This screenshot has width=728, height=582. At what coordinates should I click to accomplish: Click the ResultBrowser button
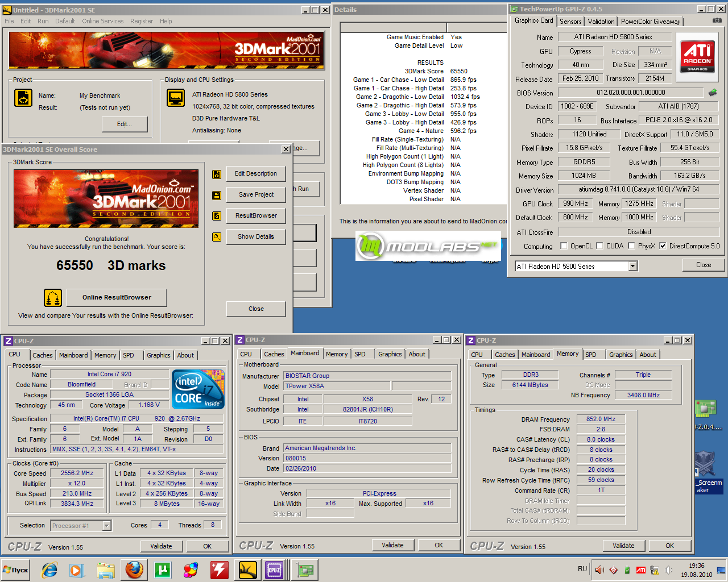[x=256, y=216]
